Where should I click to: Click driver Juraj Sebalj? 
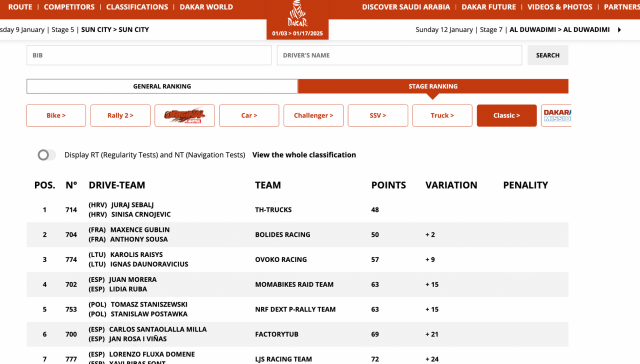[x=132, y=205]
